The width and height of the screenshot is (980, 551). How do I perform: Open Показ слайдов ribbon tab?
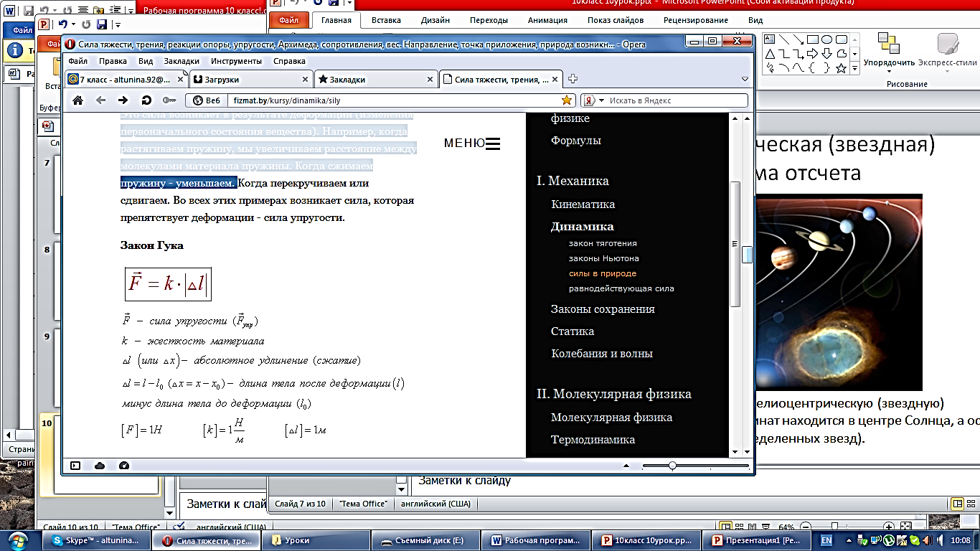(x=615, y=20)
